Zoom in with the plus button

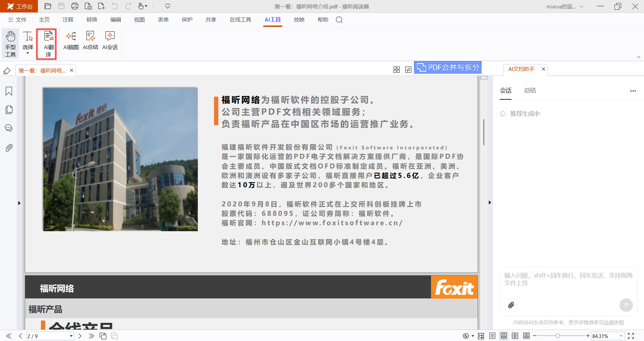pos(588,336)
